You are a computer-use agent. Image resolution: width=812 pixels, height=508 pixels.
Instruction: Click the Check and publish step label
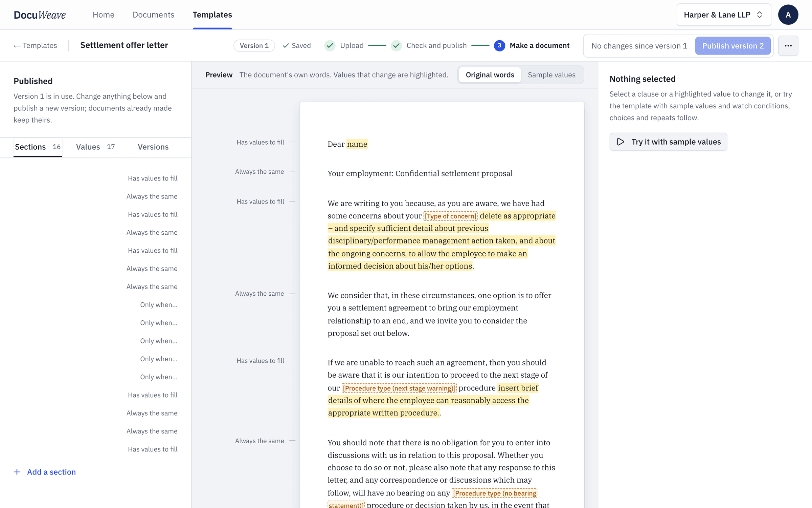[x=436, y=46]
